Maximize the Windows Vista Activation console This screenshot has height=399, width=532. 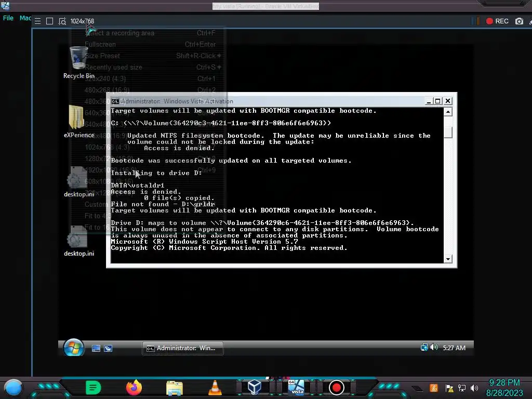pos(437,101)
